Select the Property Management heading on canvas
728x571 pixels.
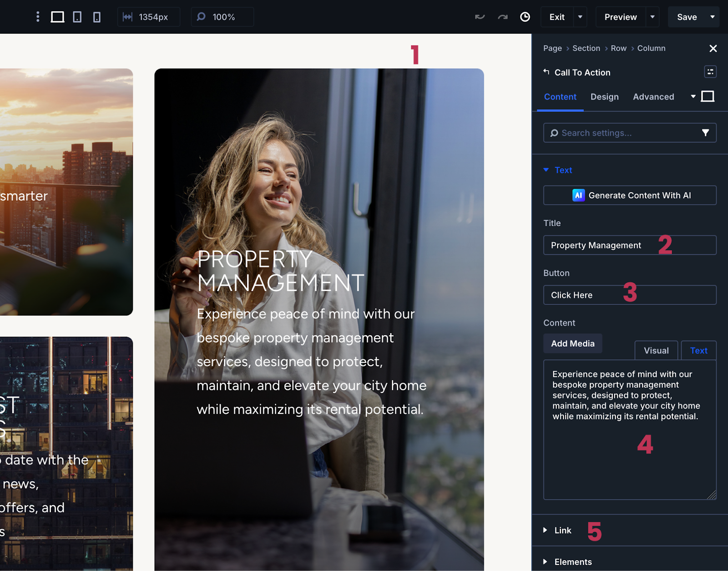coord(281,271)
